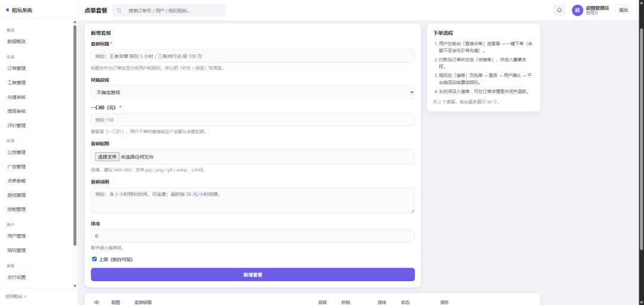The height and width of the screenshot is (305, 644).
Task: Open 工单管理 menu item
Action: [x=17, y=83]
